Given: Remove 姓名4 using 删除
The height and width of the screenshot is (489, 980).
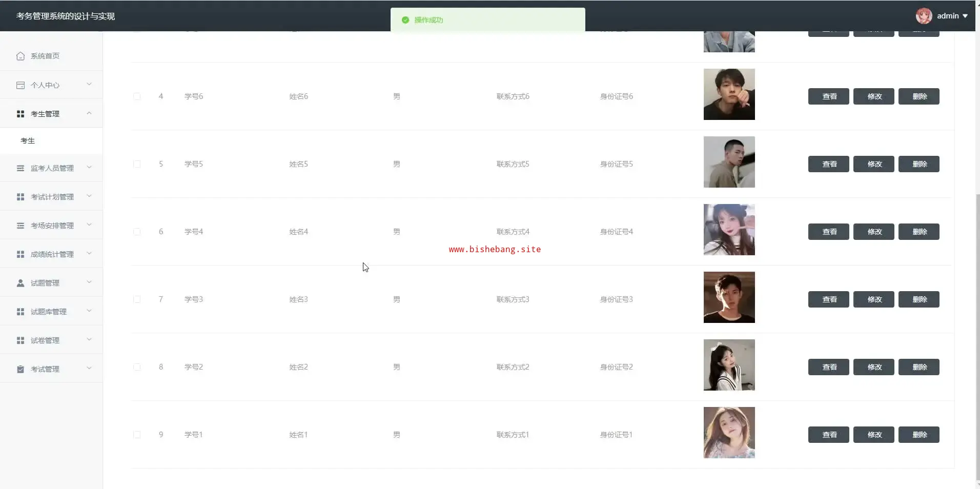Looking at the screenshot, I should (919, 232).
